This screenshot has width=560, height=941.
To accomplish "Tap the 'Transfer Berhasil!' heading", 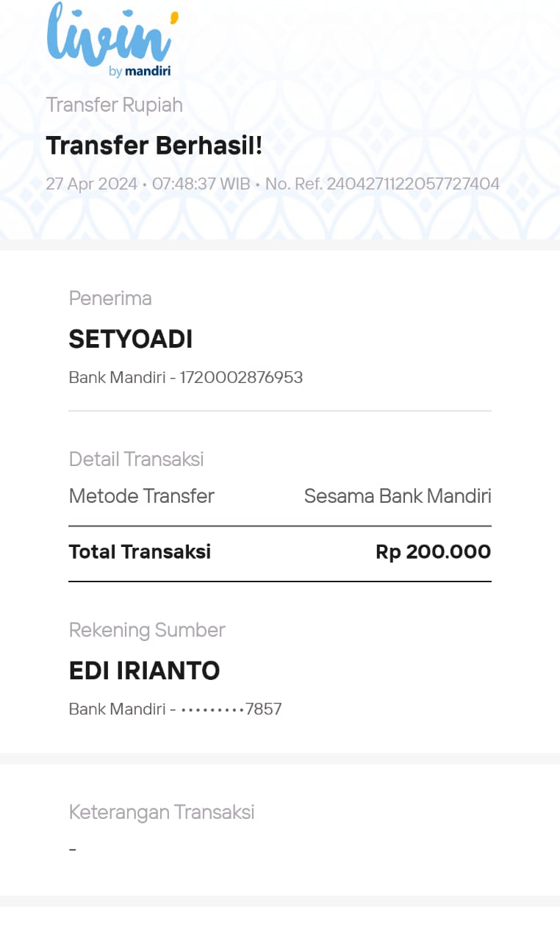I will [154, 146].
